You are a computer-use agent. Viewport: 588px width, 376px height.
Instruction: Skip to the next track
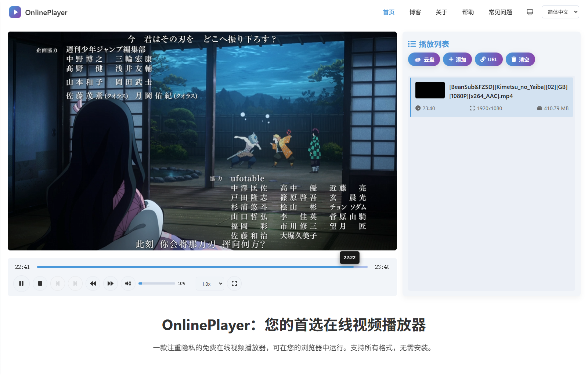(75, 283)
